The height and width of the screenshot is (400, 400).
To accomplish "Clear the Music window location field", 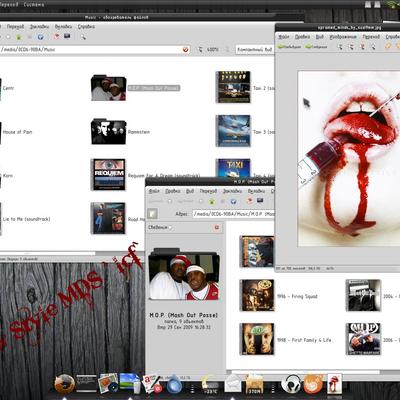I will (x=186, y=50).
